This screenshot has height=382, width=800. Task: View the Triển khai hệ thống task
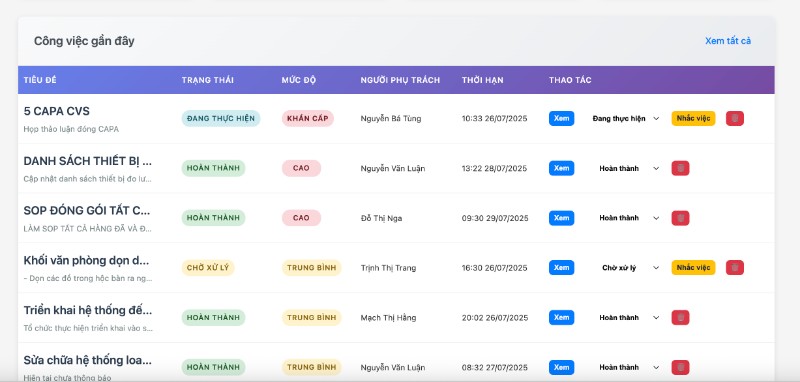(561, 317)
